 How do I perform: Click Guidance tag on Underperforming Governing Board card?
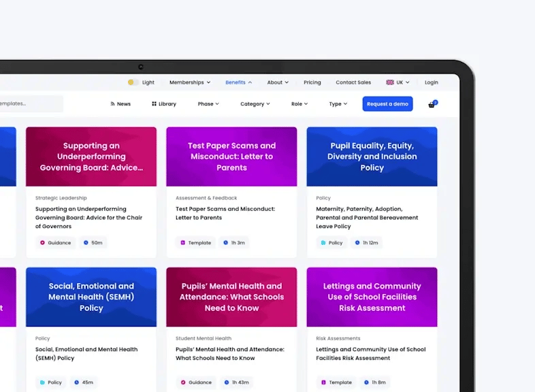(x=55, y=242)
